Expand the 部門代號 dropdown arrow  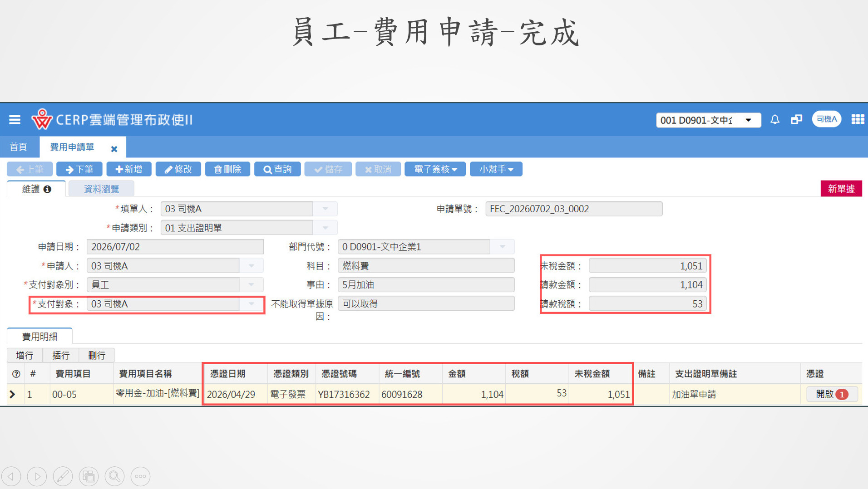pyautogui.click(x=502, y=247)
